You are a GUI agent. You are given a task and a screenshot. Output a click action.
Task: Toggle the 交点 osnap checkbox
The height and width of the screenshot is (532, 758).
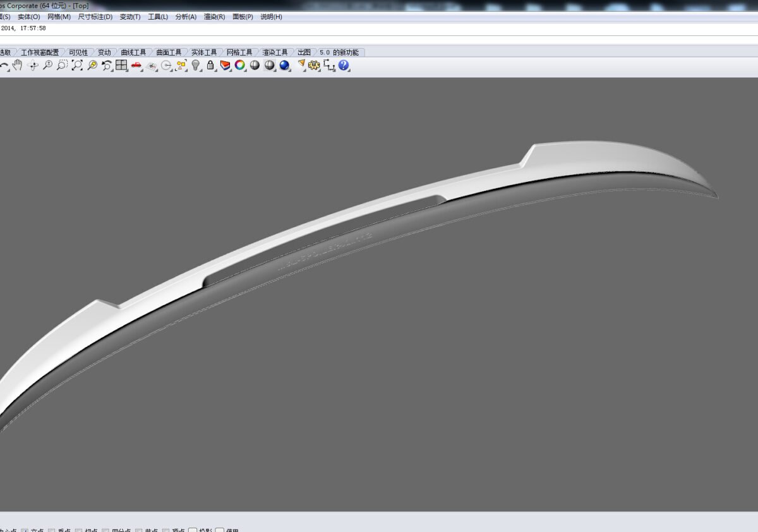25,531
